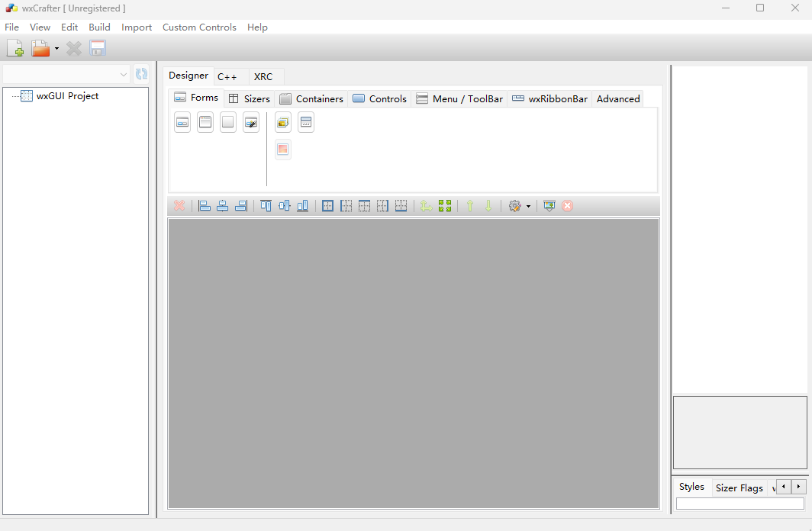Open a project with the orange folder icon
Image resolution: width=812 pixels, height=531 pixels.
coord(40,49)
